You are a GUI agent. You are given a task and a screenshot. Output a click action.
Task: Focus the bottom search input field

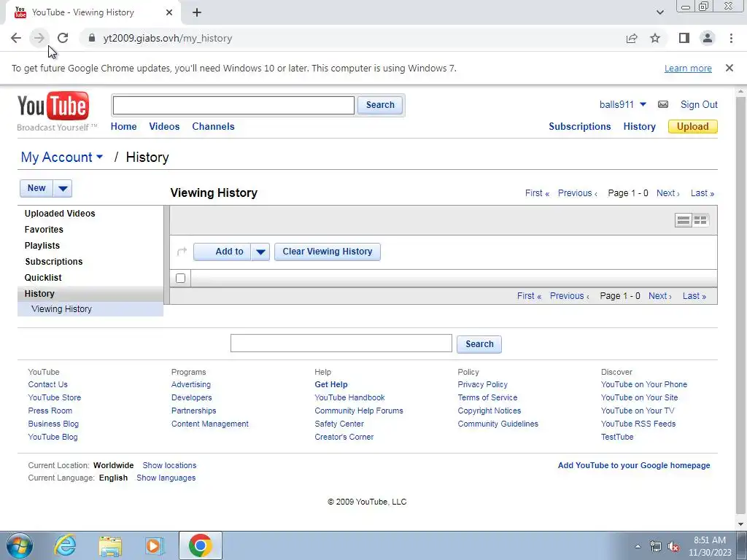click(x=341, y=343)
